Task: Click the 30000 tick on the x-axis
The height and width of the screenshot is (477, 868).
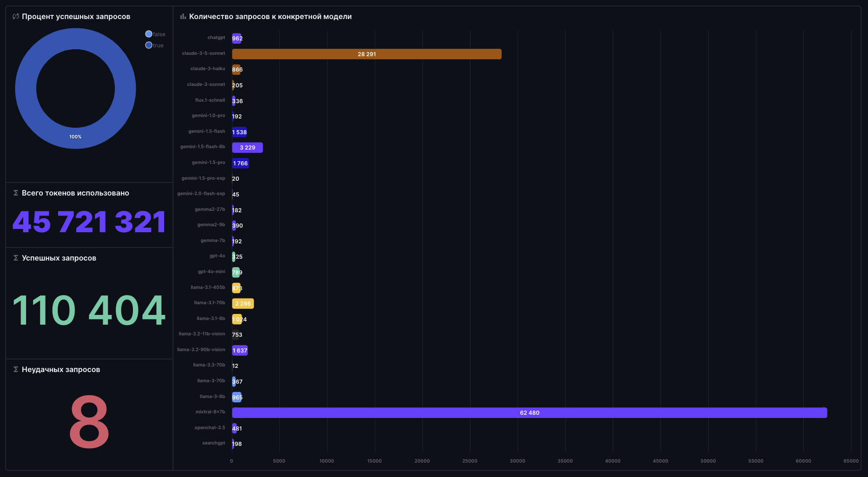Action: pyautogui.click(x=517, y=461)
